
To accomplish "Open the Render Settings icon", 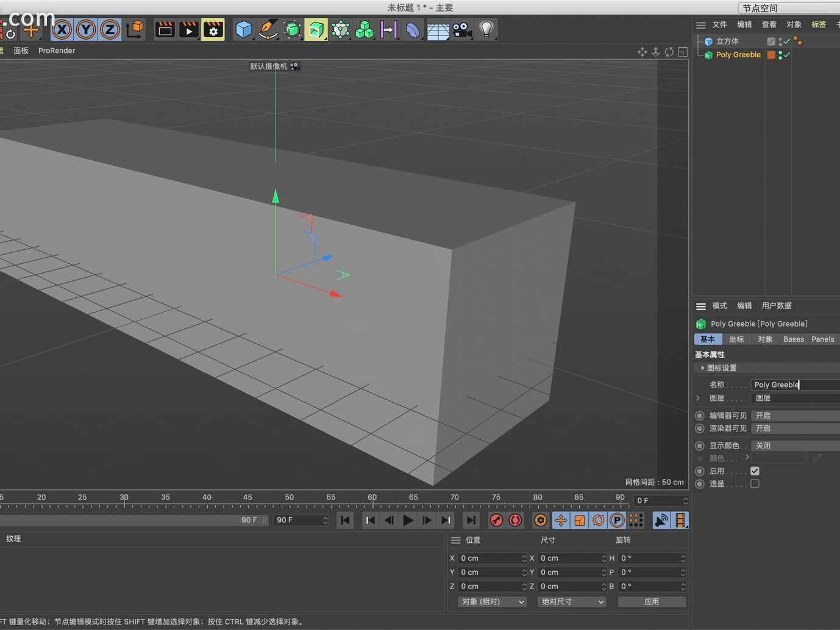I will [212, 29].
